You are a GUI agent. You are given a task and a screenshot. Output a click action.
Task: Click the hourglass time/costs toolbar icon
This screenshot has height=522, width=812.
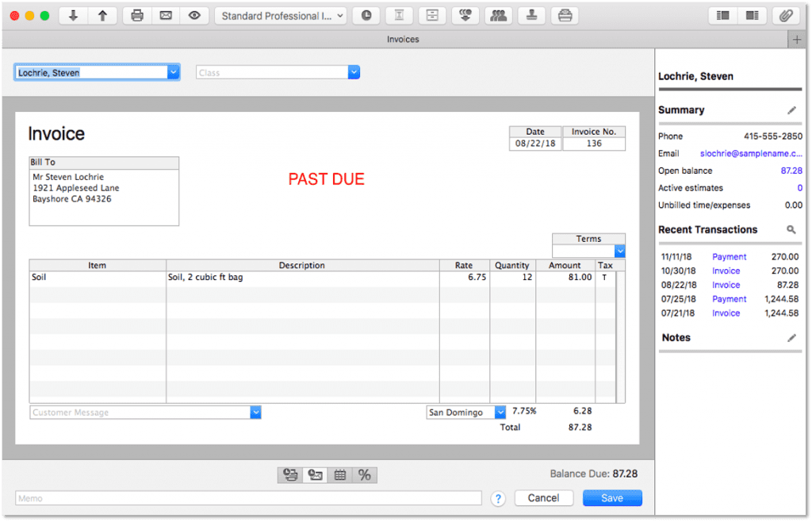click(399, 16)
